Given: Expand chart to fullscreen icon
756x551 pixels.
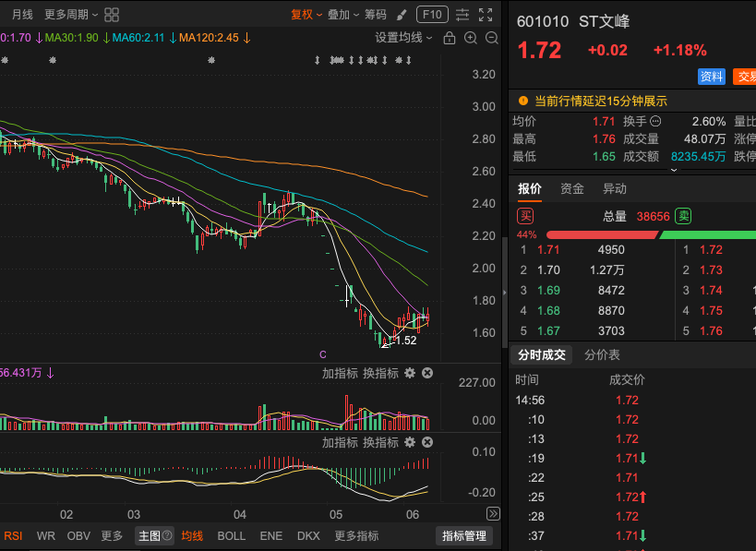Looking at the screenshot, I should [x=486, y=15].
